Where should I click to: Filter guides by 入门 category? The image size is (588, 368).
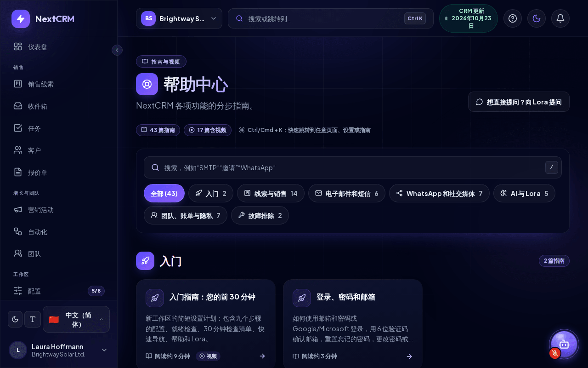pyautogui.click(x=211, y=193)
